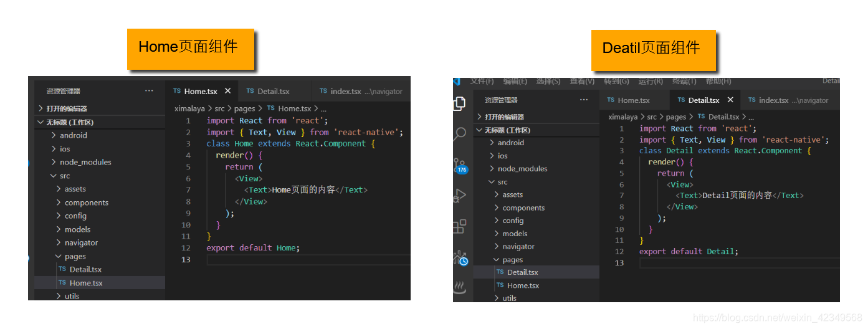This screenshot has height=329, width=868.
Task: Switch to index.tsx navigator tab in right window
Action: click(x=789, y=100)
